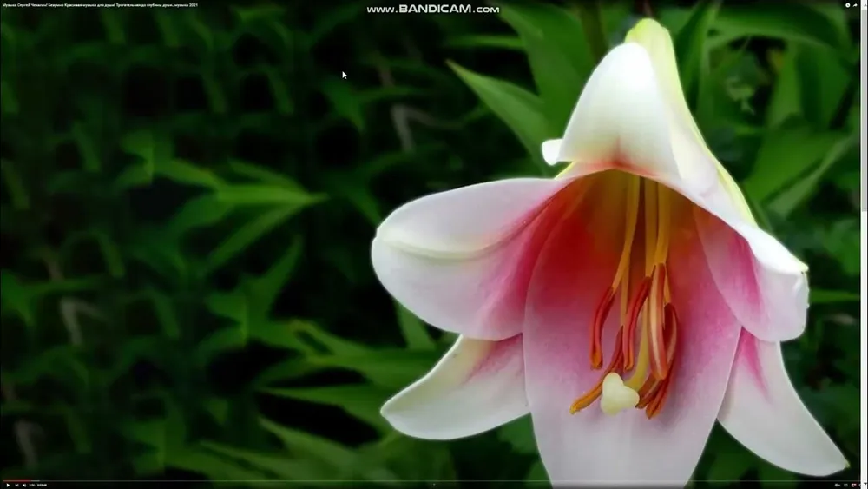Click the video title text at top left

click(99, 5)
